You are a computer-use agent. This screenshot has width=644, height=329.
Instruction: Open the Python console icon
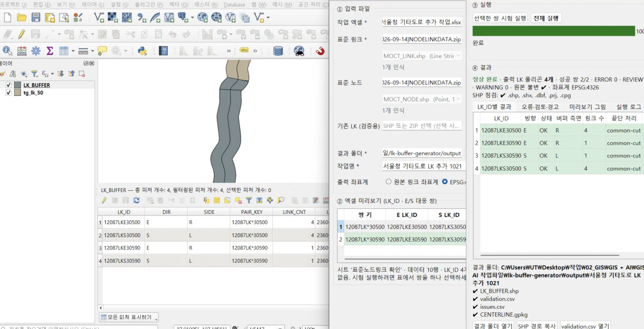click(142, 51)
